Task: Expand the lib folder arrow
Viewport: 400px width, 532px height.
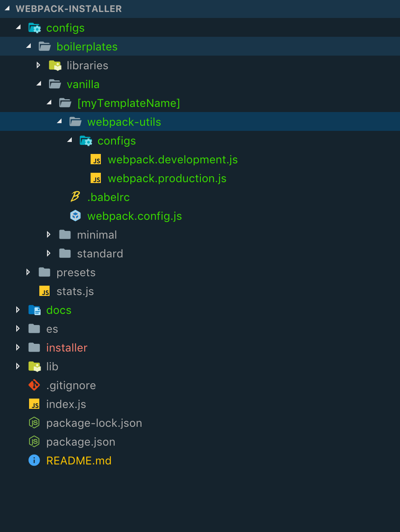Action: click(x=18, y=366)
